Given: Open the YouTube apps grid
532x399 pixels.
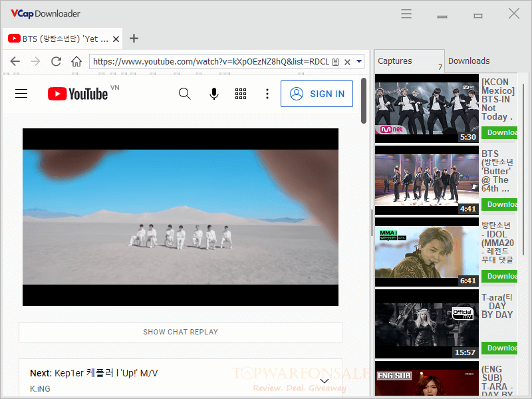Looking at the screenshot, I should tap(241, 94).
